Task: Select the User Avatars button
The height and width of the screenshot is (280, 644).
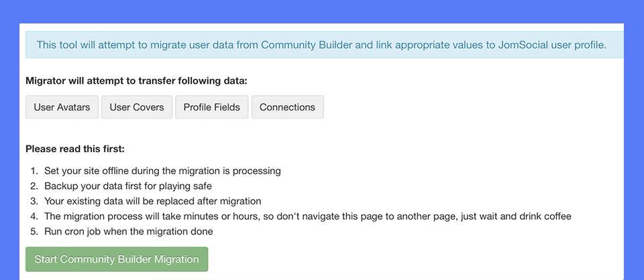Action: tap(62, 107)
